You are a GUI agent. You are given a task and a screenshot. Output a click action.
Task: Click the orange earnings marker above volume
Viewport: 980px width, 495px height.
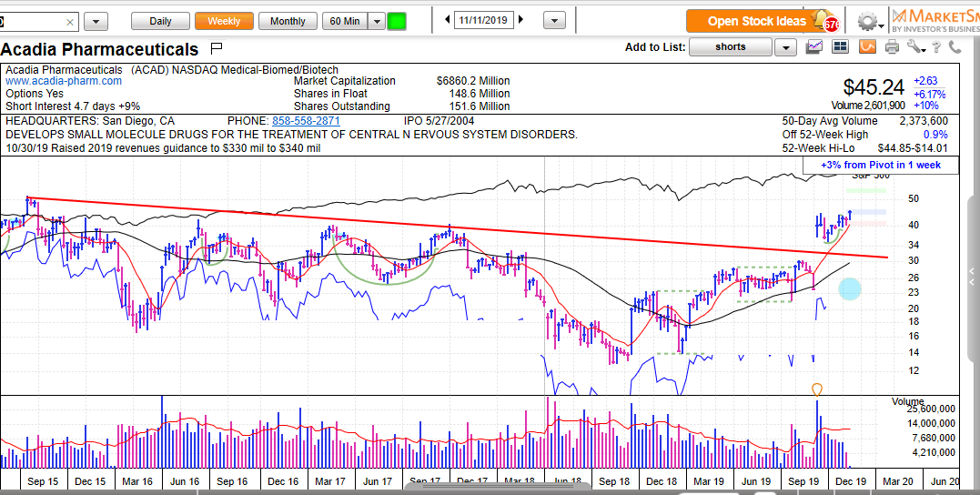tap(816, 390)
